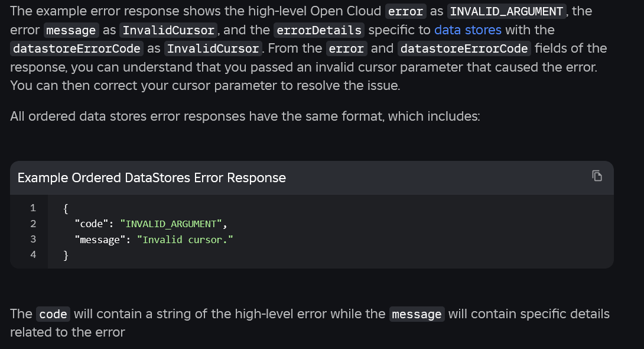Click the "Example Ordered DataStores Error Response" title
644x349 pixels.
tap(152, 177)
